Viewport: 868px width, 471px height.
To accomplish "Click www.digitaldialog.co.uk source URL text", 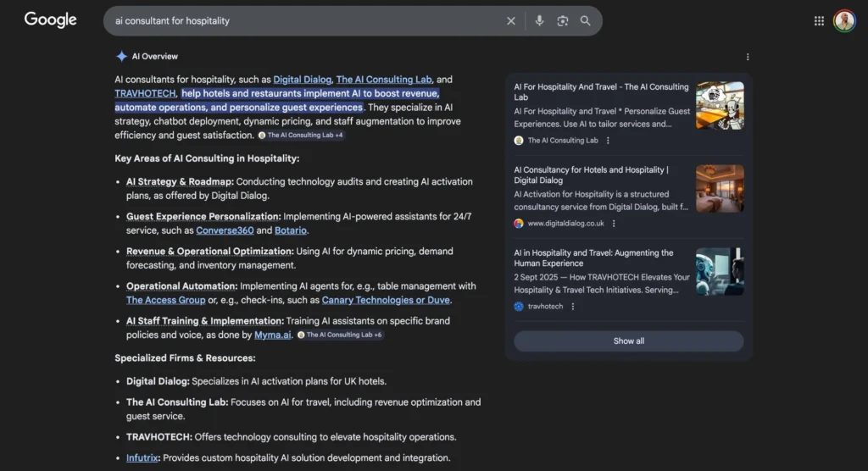I will coord(565,224).
